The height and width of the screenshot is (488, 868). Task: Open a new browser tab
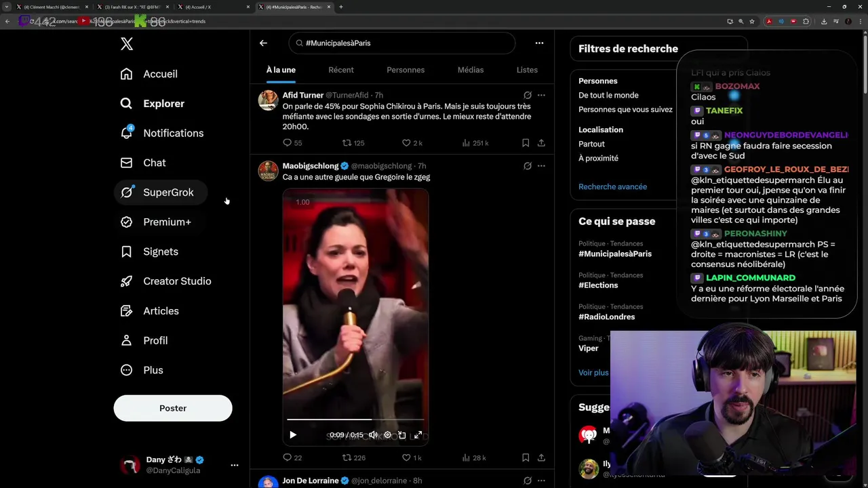pyautogui.click(x=340, y=7)
